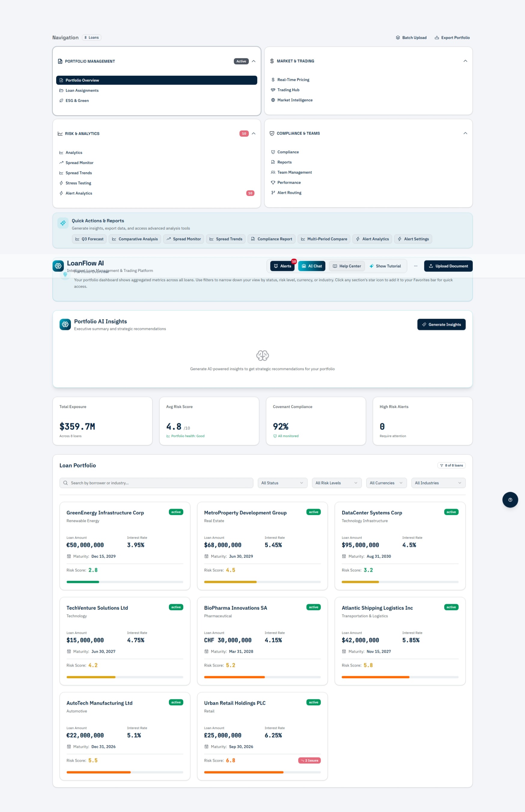The width and height of the screenshot is (525, 812).
Task: Click the ESG & Green leaf icon
Action: click(61, 101)
